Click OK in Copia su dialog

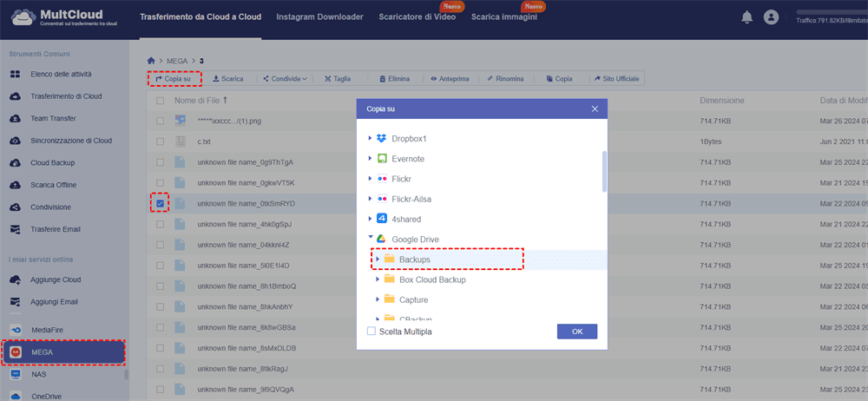tap(577, 332)
